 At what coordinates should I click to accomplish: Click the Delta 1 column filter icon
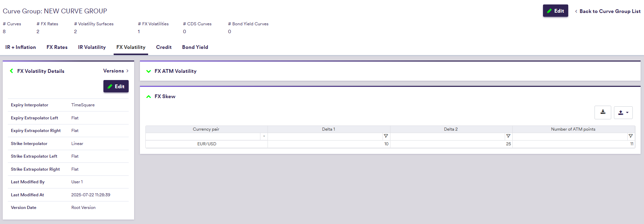tap(386, 136)
